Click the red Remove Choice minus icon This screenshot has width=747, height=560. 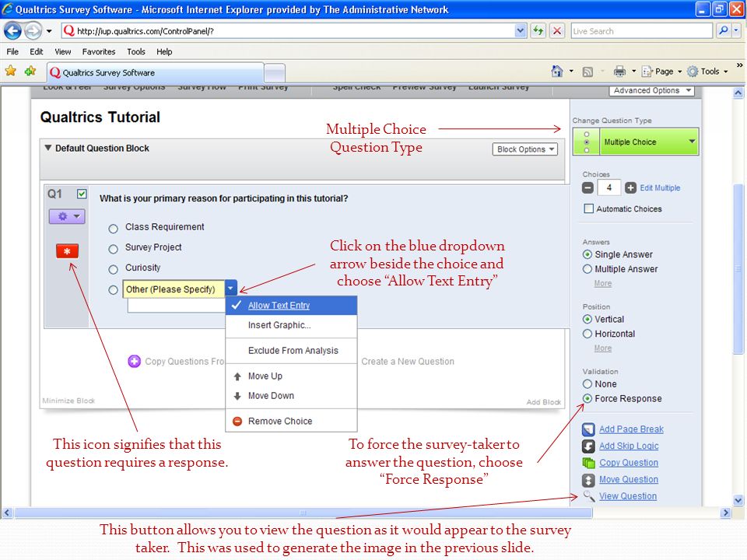(x=237, y=421)
